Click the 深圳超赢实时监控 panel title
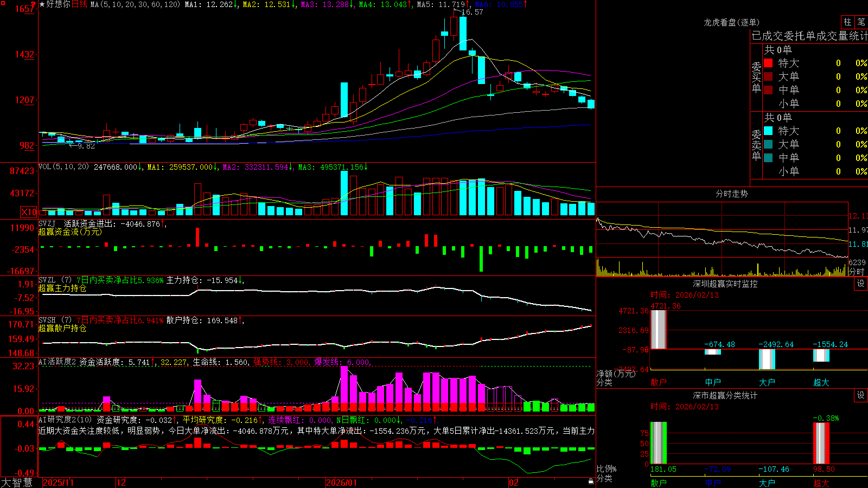The height and width of the screenshot is (488, 868). pos(725,284)
